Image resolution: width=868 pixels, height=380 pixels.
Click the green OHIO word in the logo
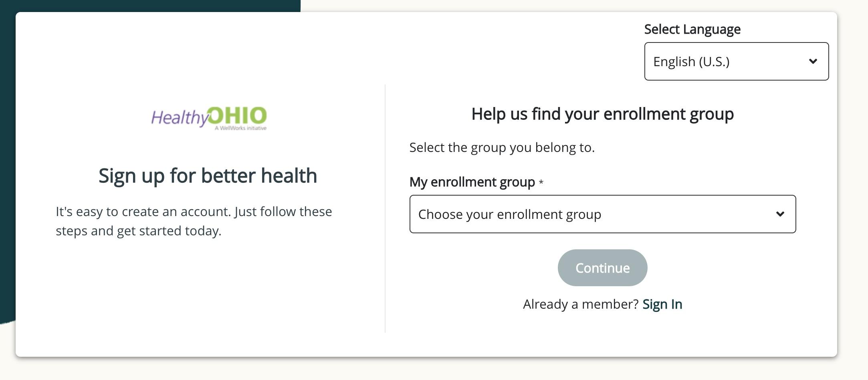[237, 115]
